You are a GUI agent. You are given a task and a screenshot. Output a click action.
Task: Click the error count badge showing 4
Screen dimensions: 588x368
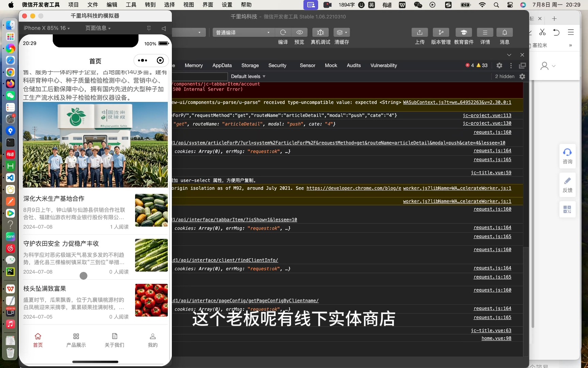[x=470, y=65]
